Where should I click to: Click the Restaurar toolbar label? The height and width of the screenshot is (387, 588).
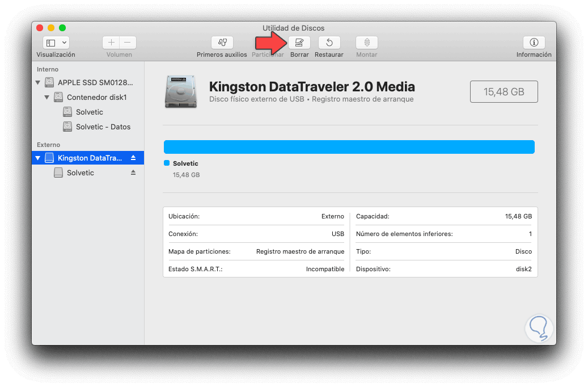pyautogui.click(x=329, y=54)
